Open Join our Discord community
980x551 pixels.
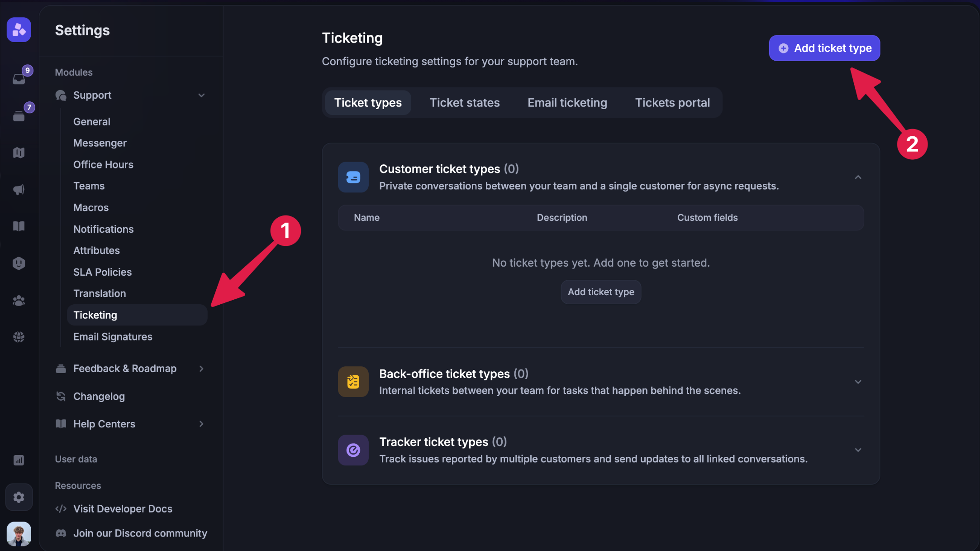tap(140, 533)
